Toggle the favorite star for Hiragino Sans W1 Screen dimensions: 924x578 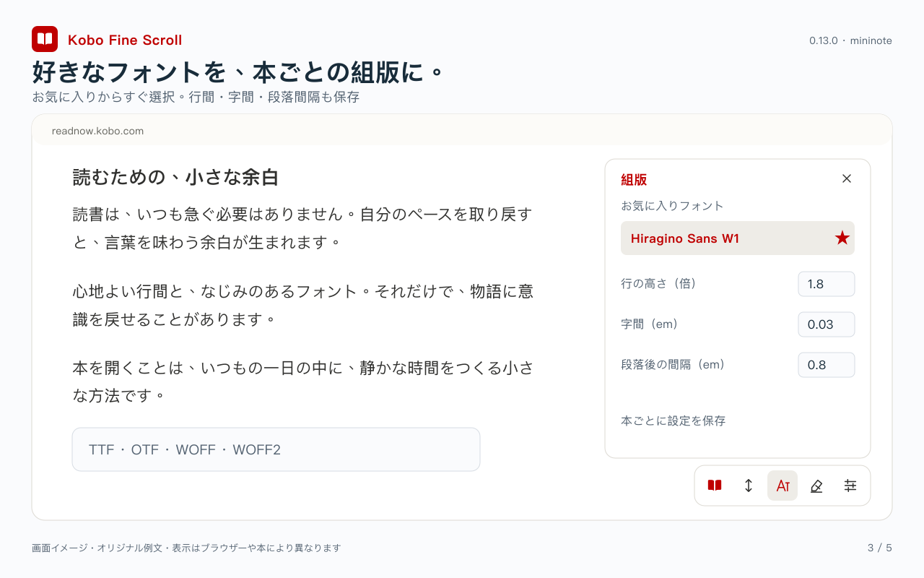click(842, 238)
